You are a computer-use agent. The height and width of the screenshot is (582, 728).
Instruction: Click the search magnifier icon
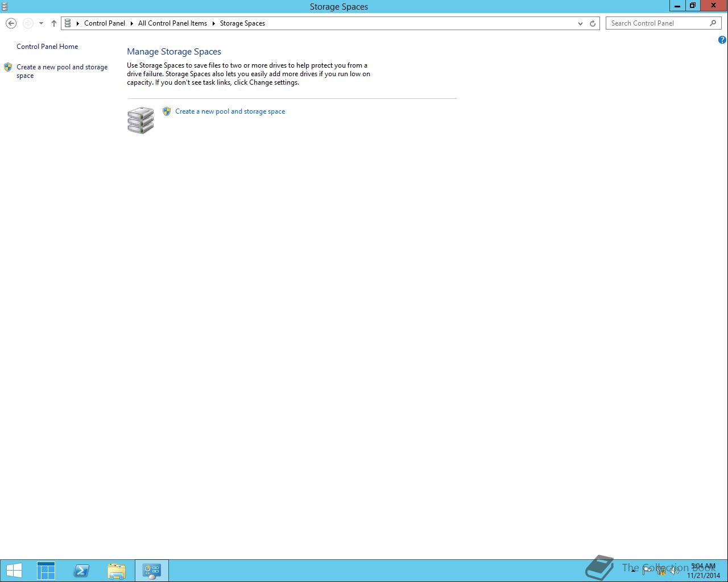click(713, 23)
